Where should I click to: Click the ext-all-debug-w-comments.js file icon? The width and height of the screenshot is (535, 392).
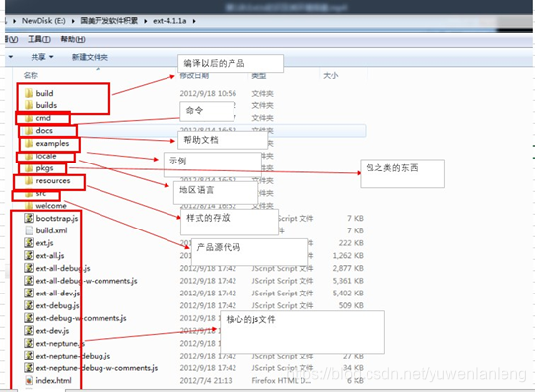click(29, 281)
